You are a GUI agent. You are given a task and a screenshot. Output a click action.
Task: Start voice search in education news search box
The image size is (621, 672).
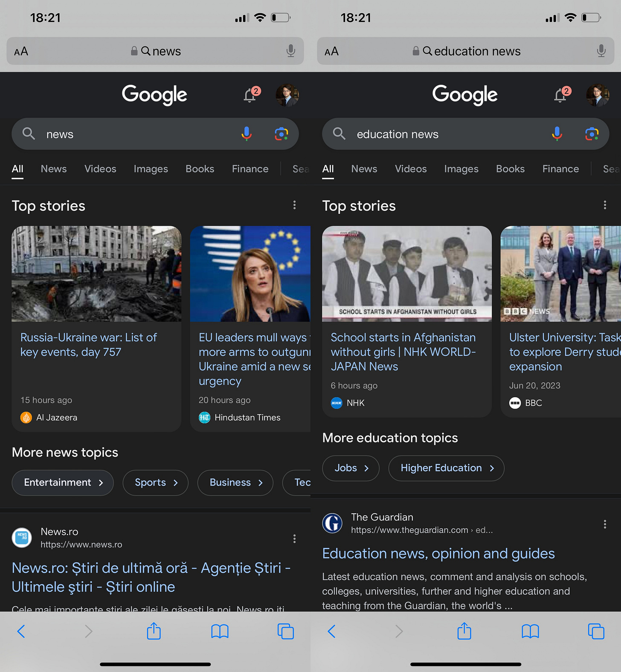click(x=557, y=134)
